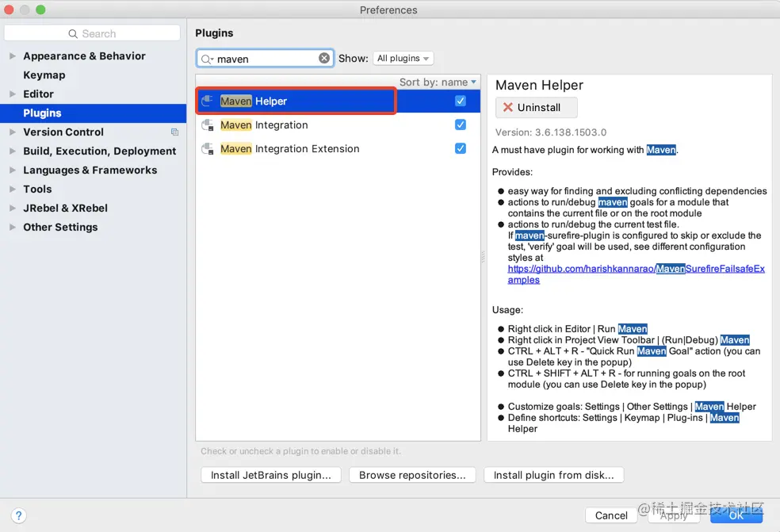This screenshot has width=780, height=532.
Task: Click Install JetBrains plugin button
Action: click(x=270, y=475)
